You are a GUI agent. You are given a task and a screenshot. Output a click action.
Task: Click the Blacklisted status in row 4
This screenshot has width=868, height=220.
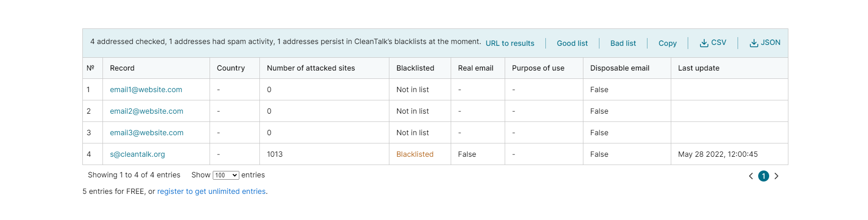pos(415,154)
